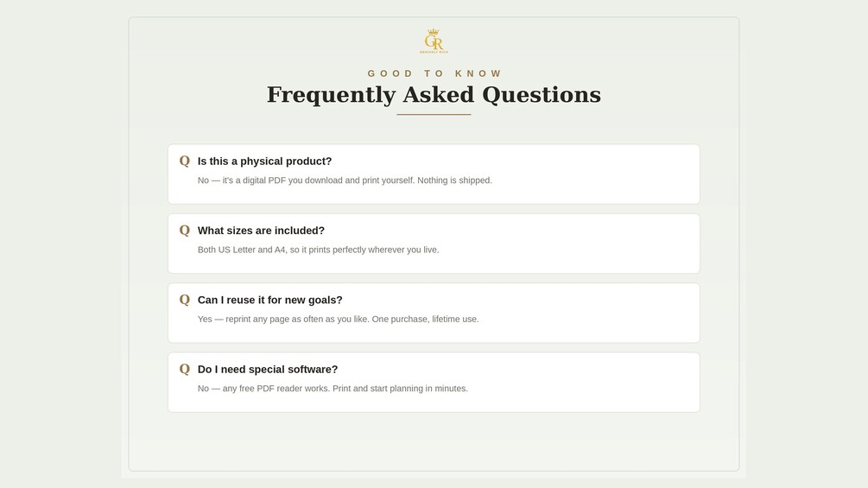Click the physical product FAQ card

tap(434, 174)
